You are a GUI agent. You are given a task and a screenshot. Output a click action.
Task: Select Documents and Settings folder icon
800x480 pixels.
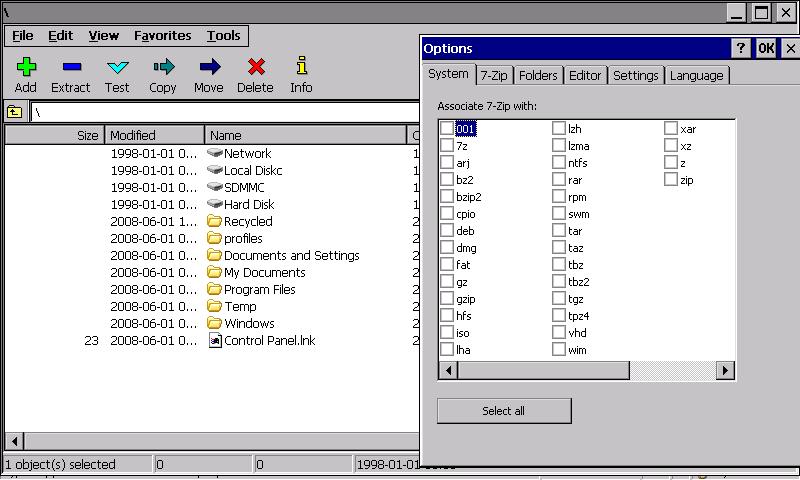click(215, 255)
